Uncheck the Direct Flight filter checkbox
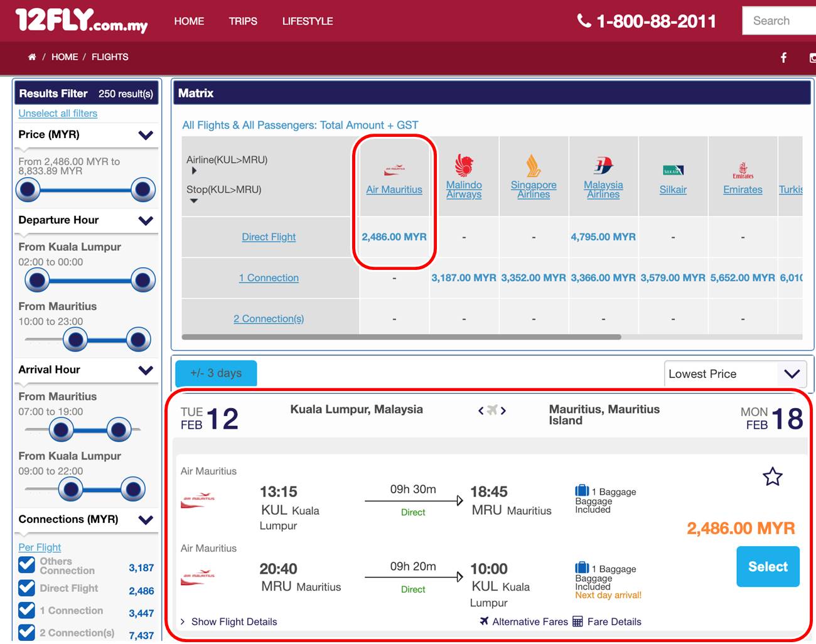This screenshot has height=644, width=816. 26,588
